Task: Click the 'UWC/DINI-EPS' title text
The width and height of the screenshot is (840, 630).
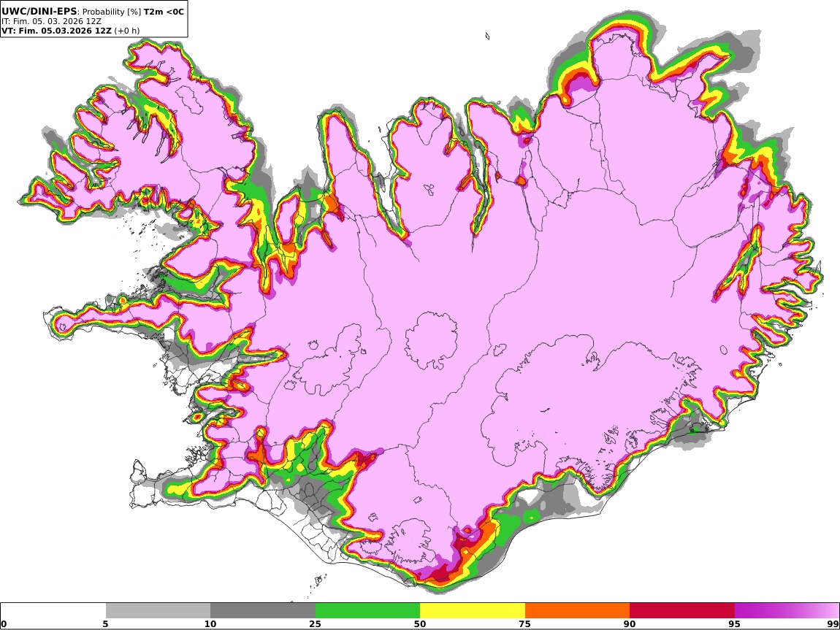Action: coord(39,11)
